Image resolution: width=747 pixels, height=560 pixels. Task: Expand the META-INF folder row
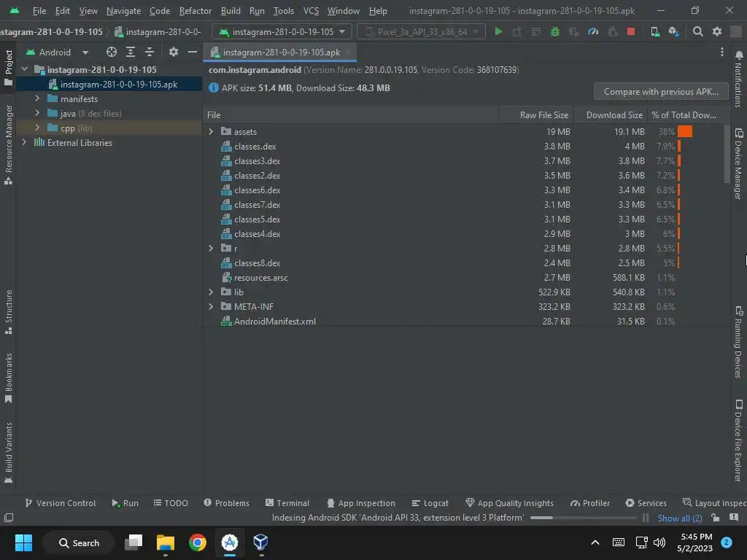(x=211, y=307)
